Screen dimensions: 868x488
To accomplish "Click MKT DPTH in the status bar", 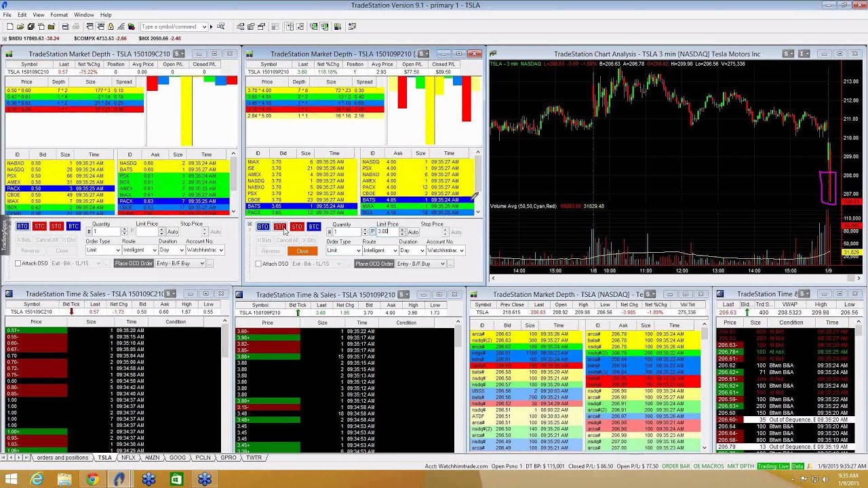I will tap(739, 466).
